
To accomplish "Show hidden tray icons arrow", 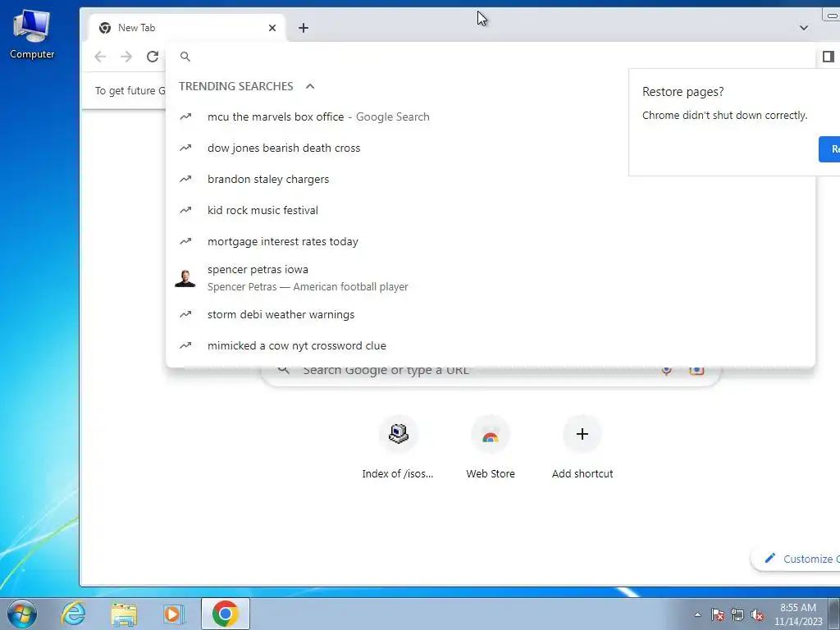I will click(697, 614).
